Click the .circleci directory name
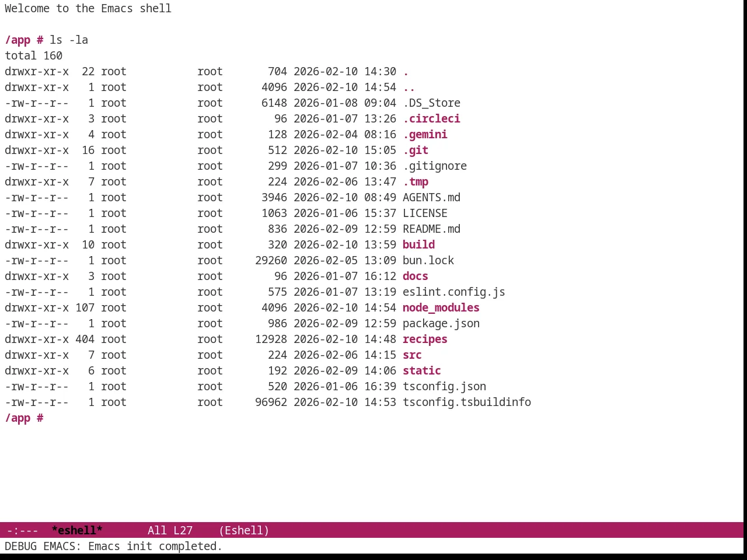Image resolution: width=747 pixels, height=560 pixels. (431, 118)
